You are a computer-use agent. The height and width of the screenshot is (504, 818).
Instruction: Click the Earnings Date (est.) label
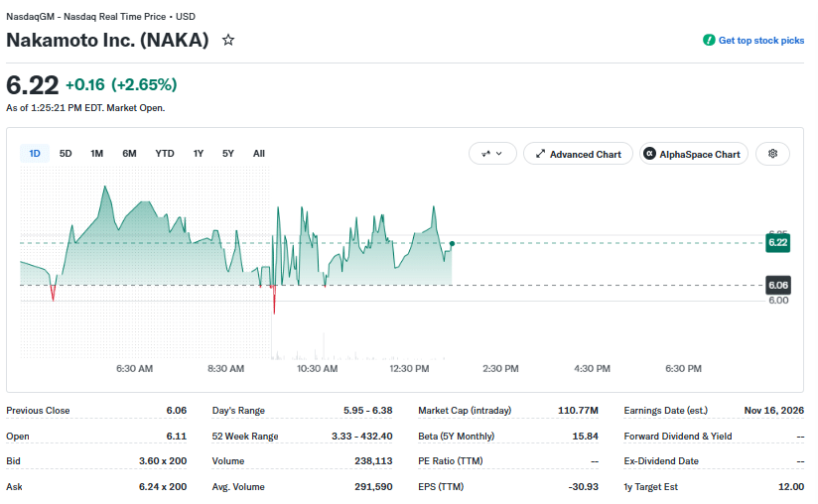pyautogui.click(x=666, y=410)
